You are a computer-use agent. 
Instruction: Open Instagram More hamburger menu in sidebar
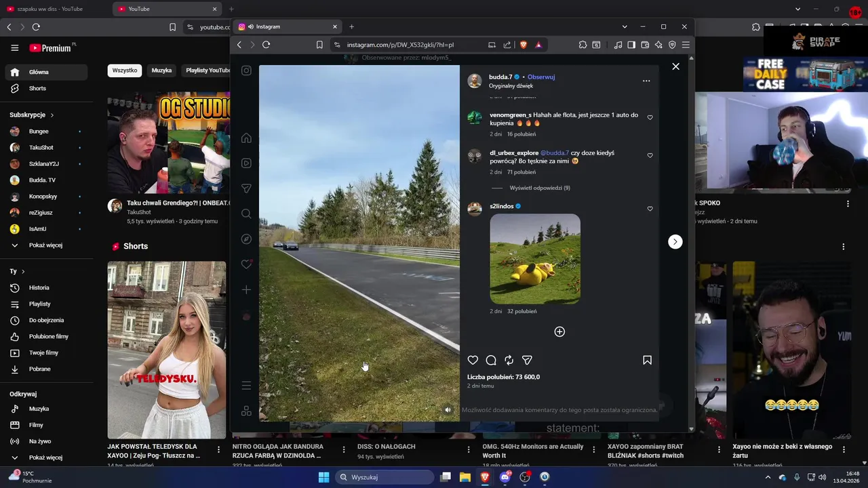point(246,386)
